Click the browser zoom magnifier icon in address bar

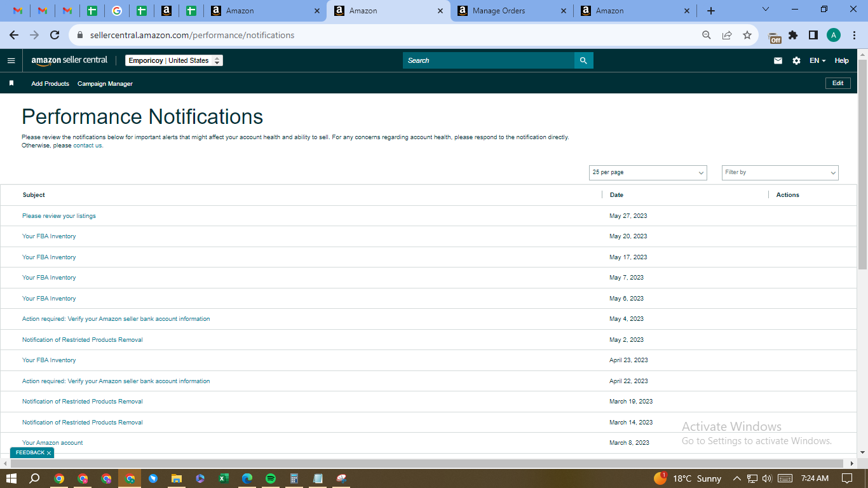(x=707, y=35)
